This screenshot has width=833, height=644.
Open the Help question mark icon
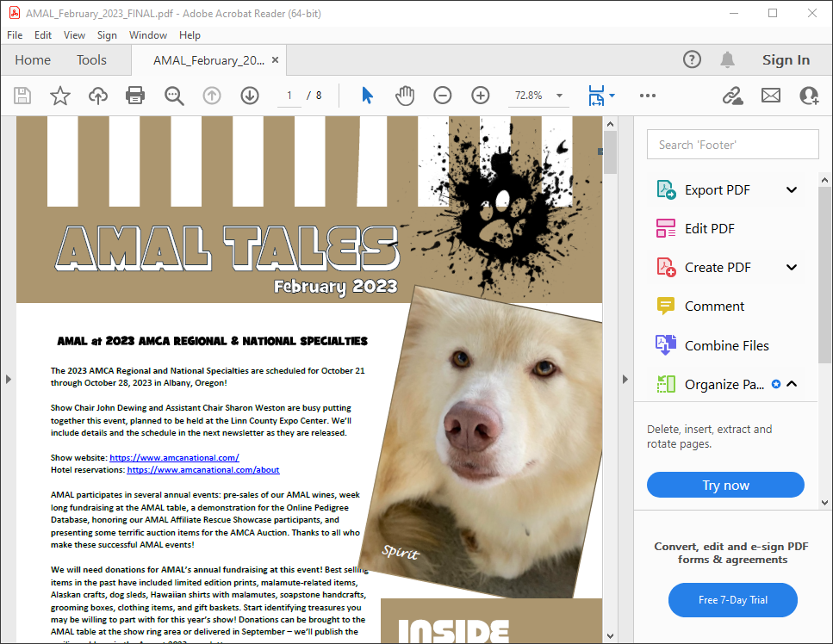tap(692, 59)
